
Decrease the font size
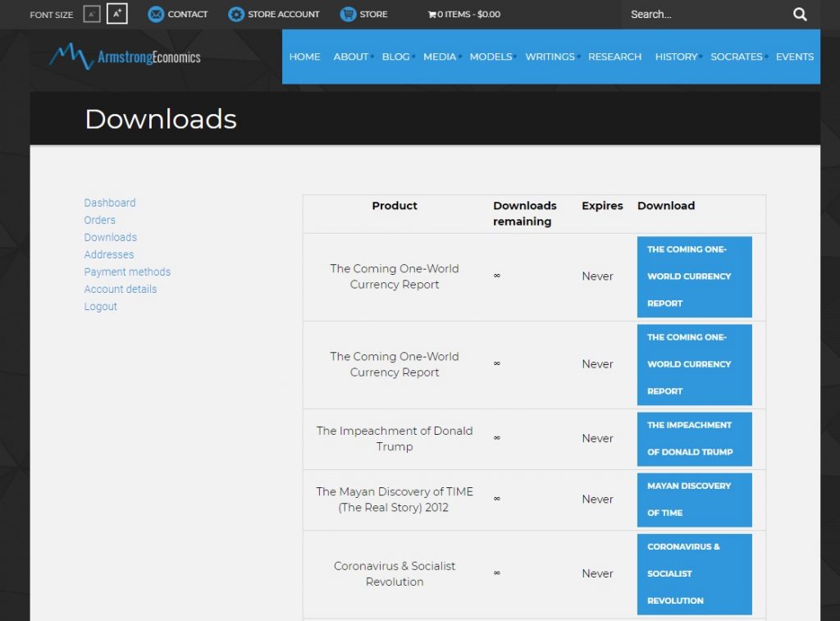(92, 14)
